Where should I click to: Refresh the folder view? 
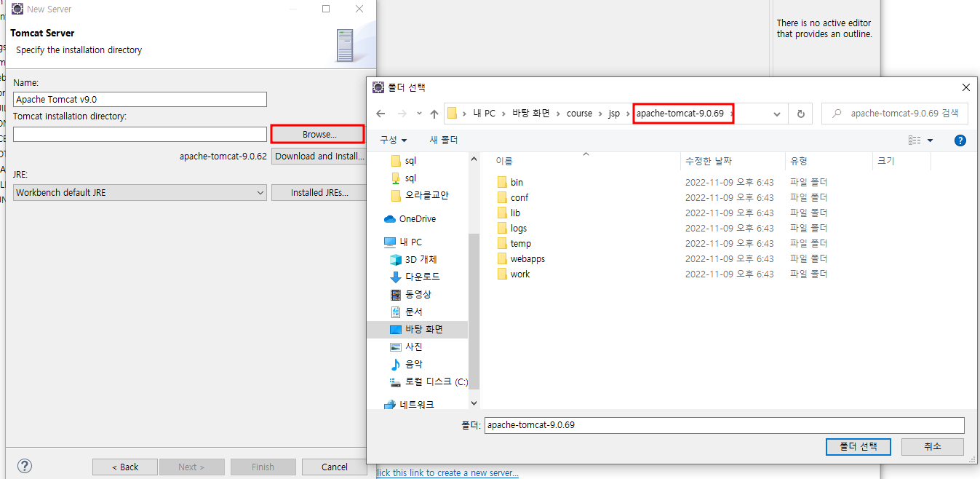(800, 114)
